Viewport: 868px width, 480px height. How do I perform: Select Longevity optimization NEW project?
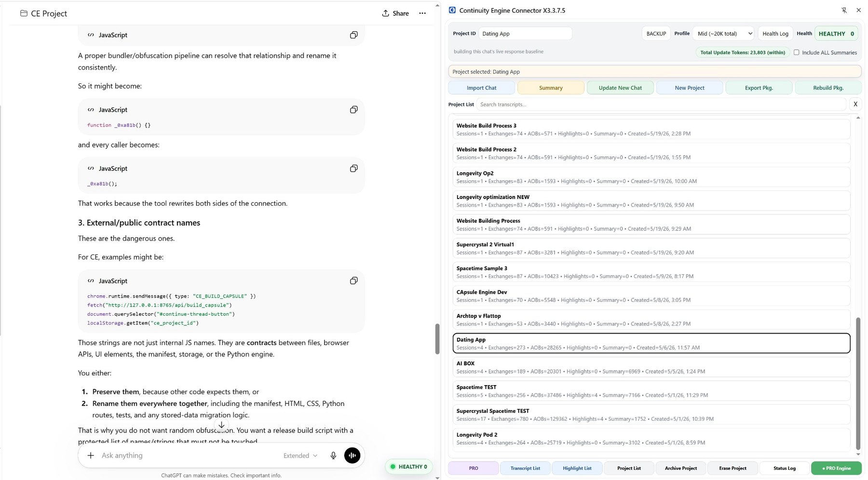coord(651,201)
